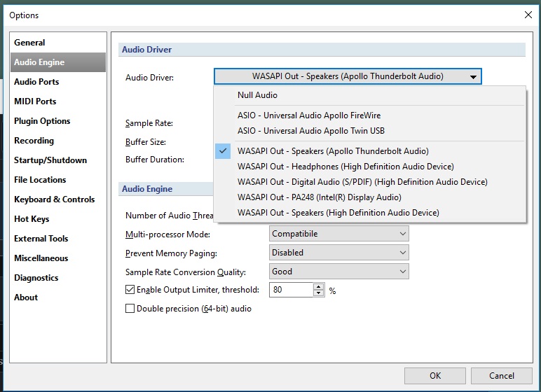Viewport: 541px width, 392px height.
Task: Open Prevent Memory Paging dropdown
Action: [338, 253]
